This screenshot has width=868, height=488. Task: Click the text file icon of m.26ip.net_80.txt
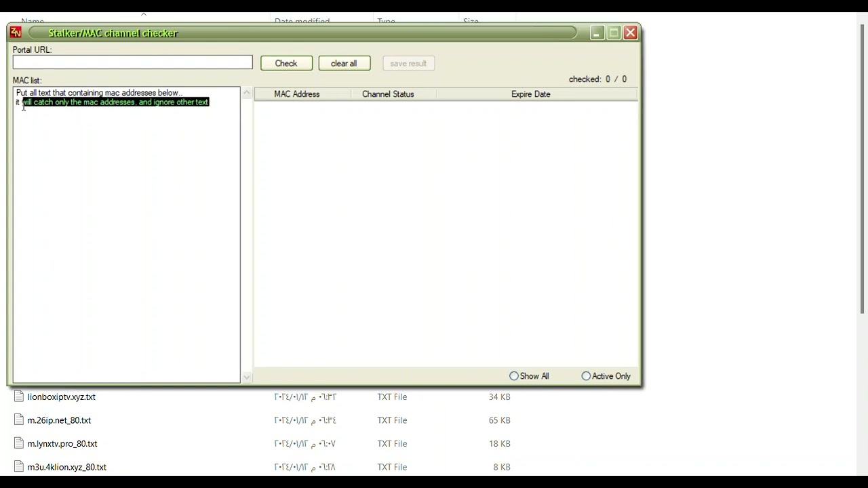click(x=19, y=420)
